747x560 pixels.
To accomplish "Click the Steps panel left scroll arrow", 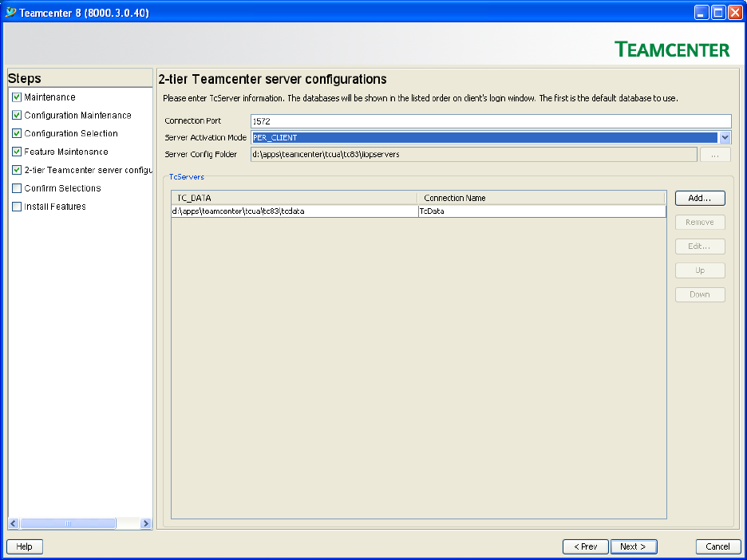I will tap(14, 523).
